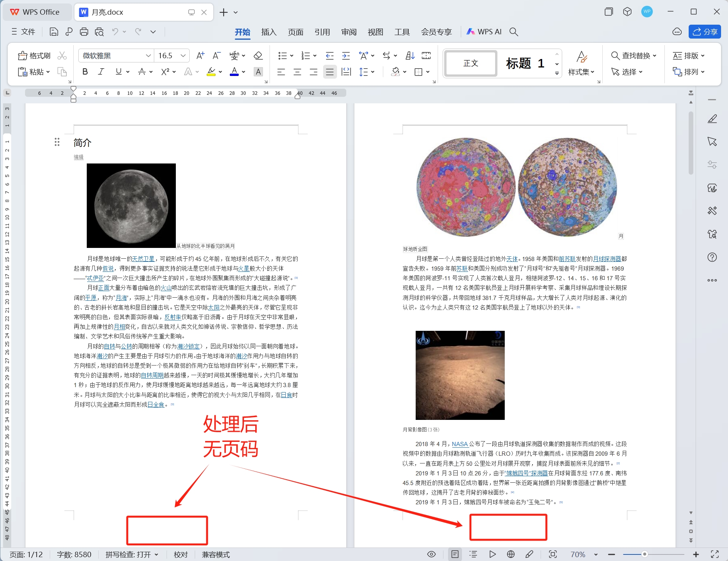Switch to the 插入 ribbon tab

click(x=268, y=32)
